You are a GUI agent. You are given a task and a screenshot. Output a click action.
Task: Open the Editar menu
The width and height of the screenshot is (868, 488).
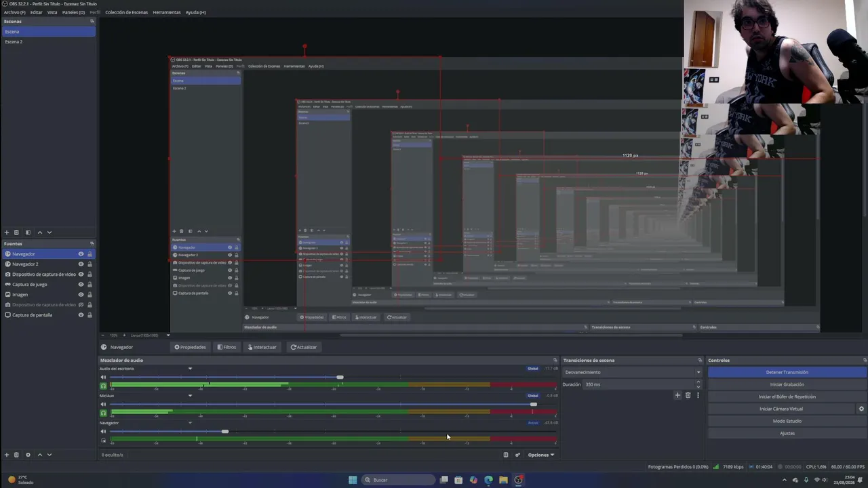36,12
